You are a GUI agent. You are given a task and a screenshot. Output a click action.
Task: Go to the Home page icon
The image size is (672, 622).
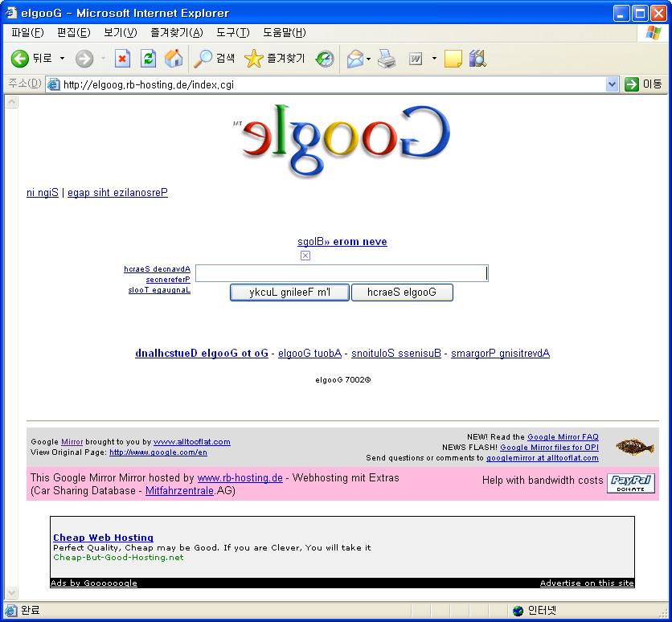tap(173, 59)
